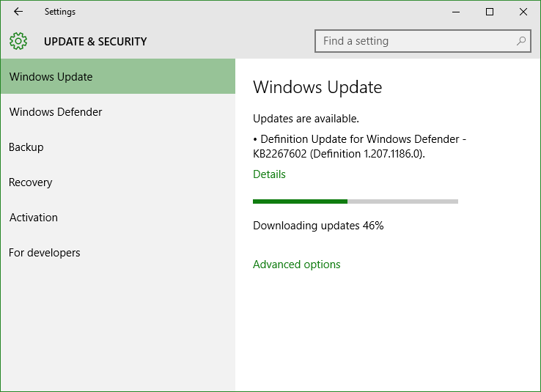541x392 pixels.
Task: Open the update Details link
Action: tap(269, 174)
